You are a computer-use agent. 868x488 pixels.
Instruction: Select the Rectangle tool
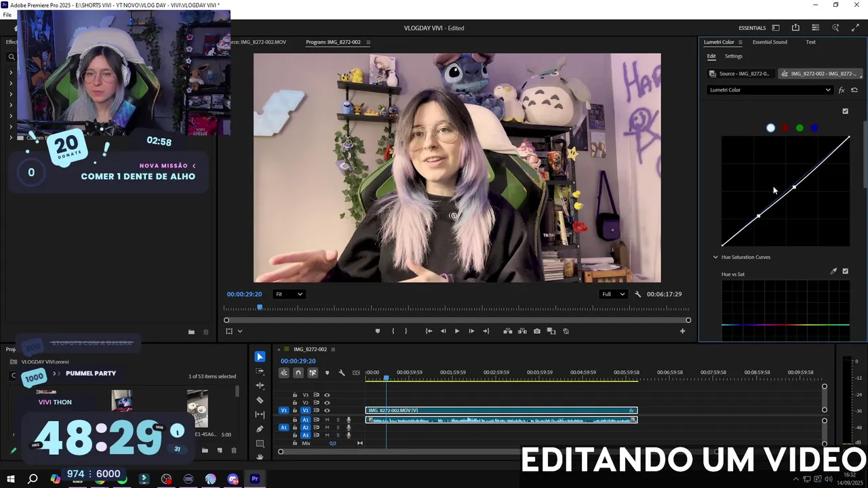click(x=260, y=443)
